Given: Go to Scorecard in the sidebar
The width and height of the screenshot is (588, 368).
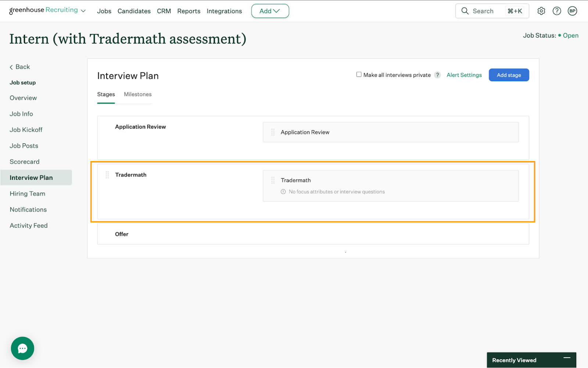Looking at the screenshot, I should [25, 162].
